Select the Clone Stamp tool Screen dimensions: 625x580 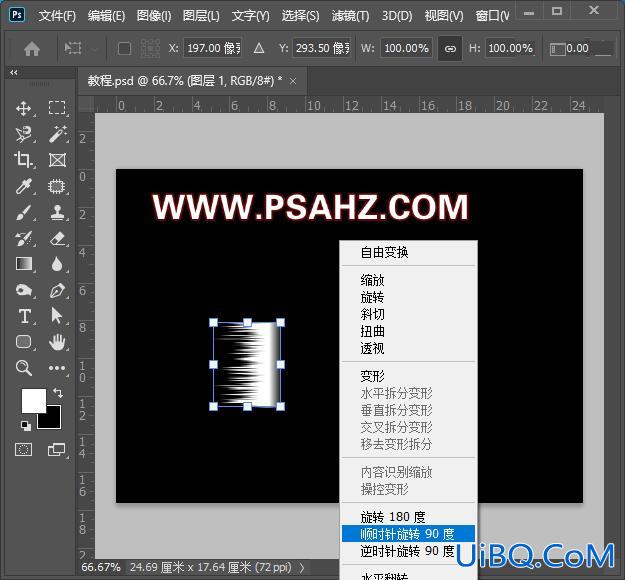(57, 212)
